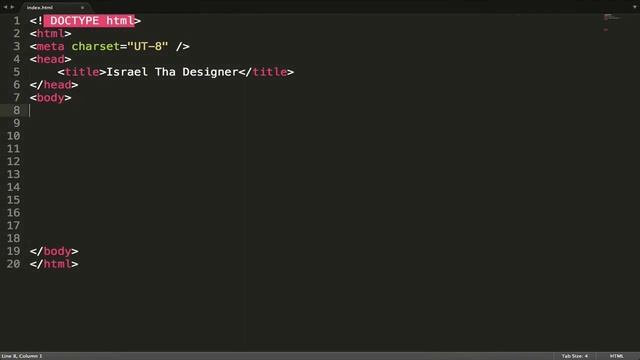Click the previous tab left arrow
Viewport: 640px width, 360px height.
click(5, 7)
